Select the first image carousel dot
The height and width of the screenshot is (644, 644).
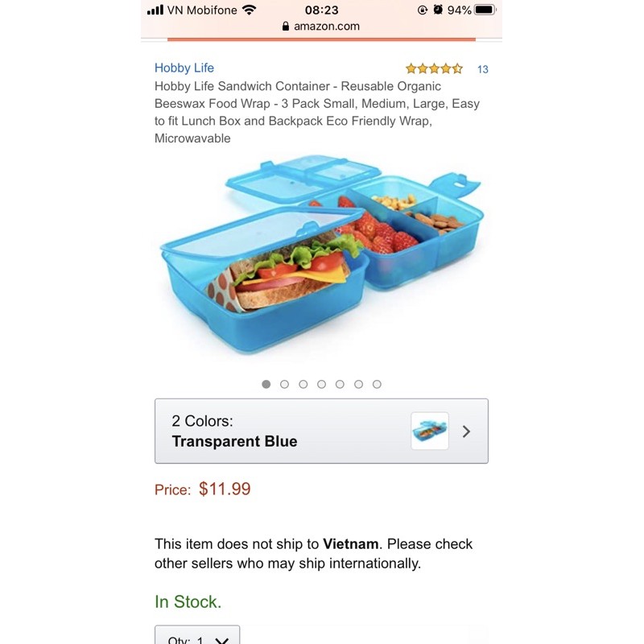(266, 384)
